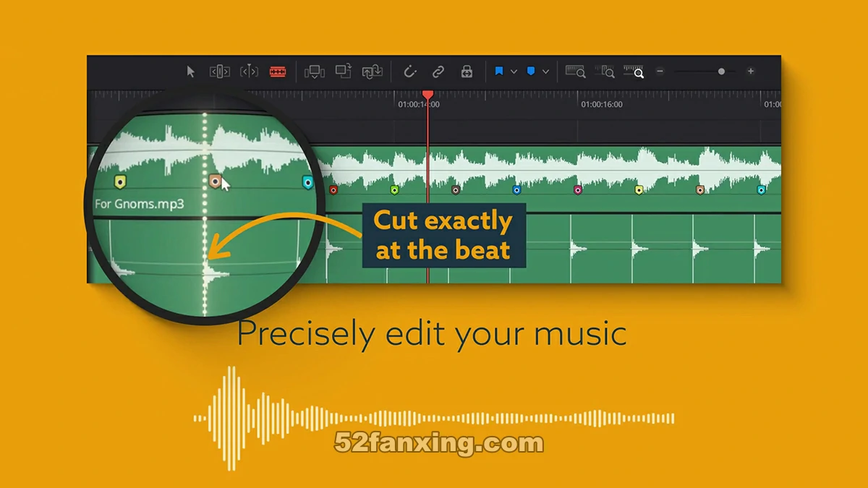Image resolution: width=868 pixels, height=488 pixels.
Task: Click the highlighted Custom Zoom icon
Action: tap(634, 72)
